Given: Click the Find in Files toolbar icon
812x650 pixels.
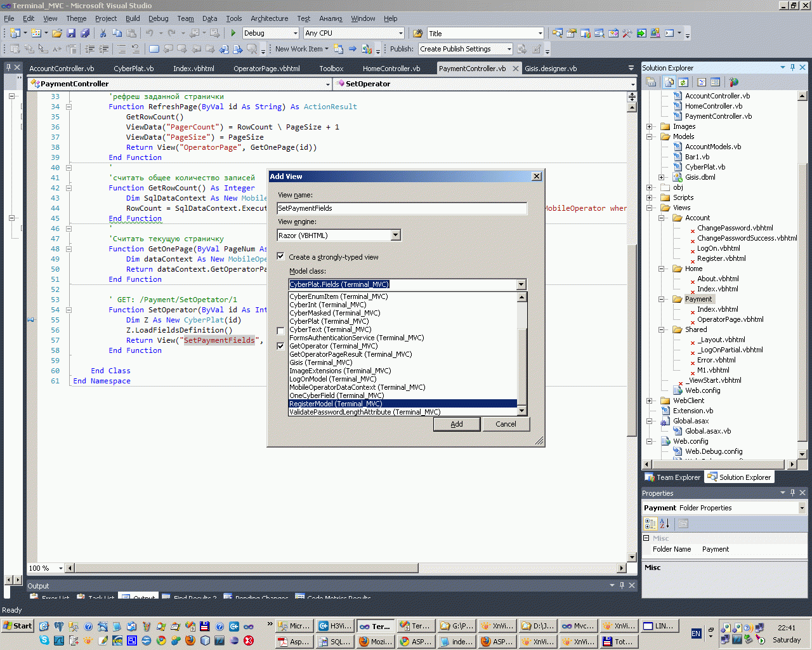Looking at the screenshot, I should click(418, 33).
